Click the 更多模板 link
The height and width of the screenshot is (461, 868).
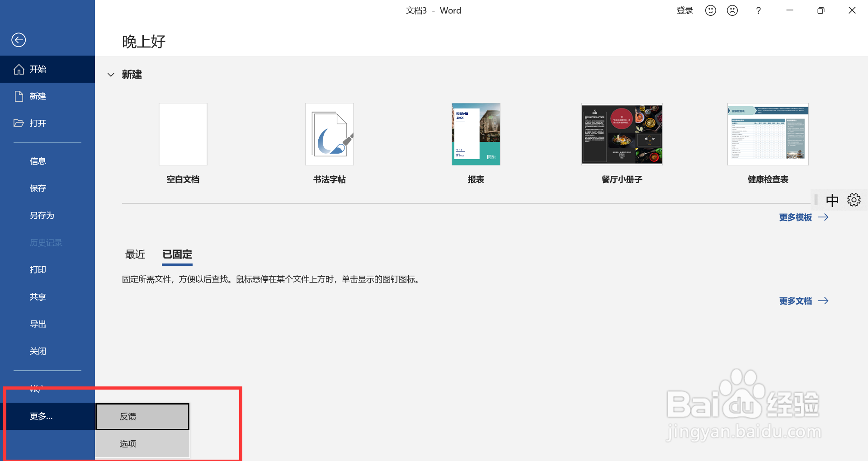(x=804, y=217)
